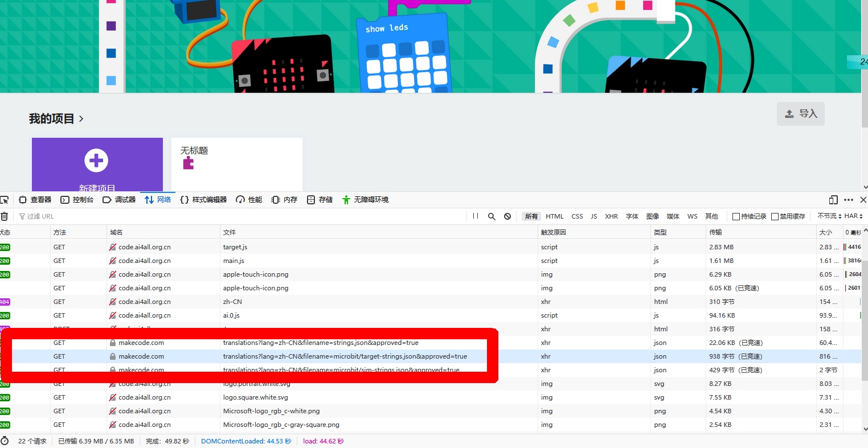Click the request blocking icon
Screen dimensions: 868x448
tap(507, 216)
